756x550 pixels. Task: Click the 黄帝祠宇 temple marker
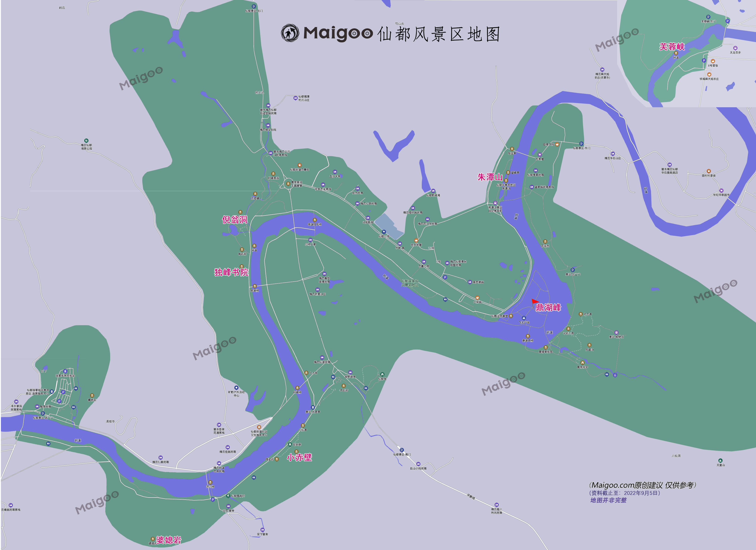pyautogui.click(x=583, y=363)
